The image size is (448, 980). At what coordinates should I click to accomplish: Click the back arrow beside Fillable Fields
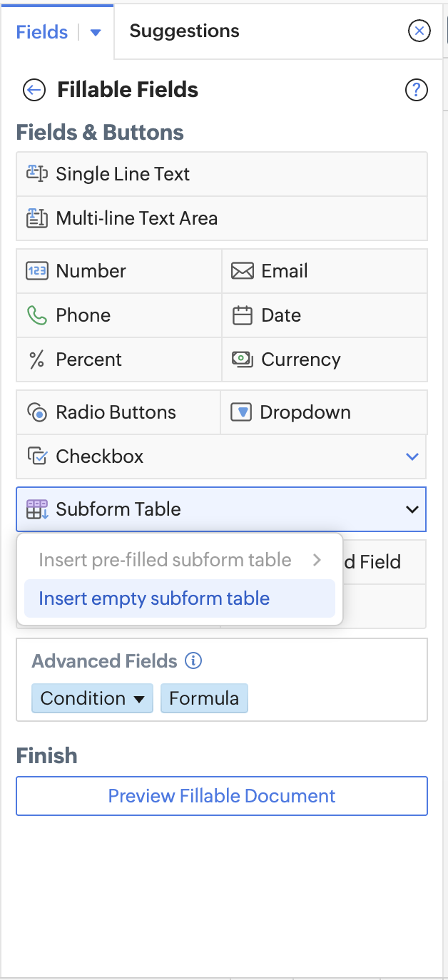tap(34, 90)
